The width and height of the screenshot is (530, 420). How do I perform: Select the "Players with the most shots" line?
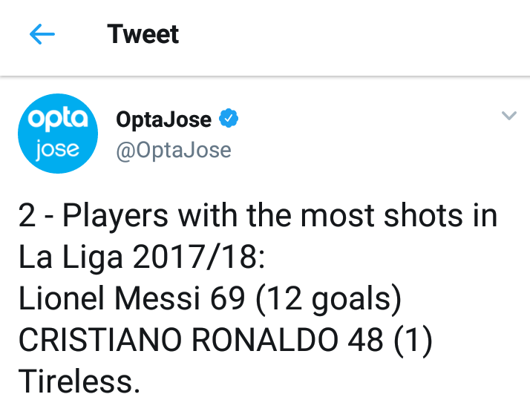coord(279,216)
